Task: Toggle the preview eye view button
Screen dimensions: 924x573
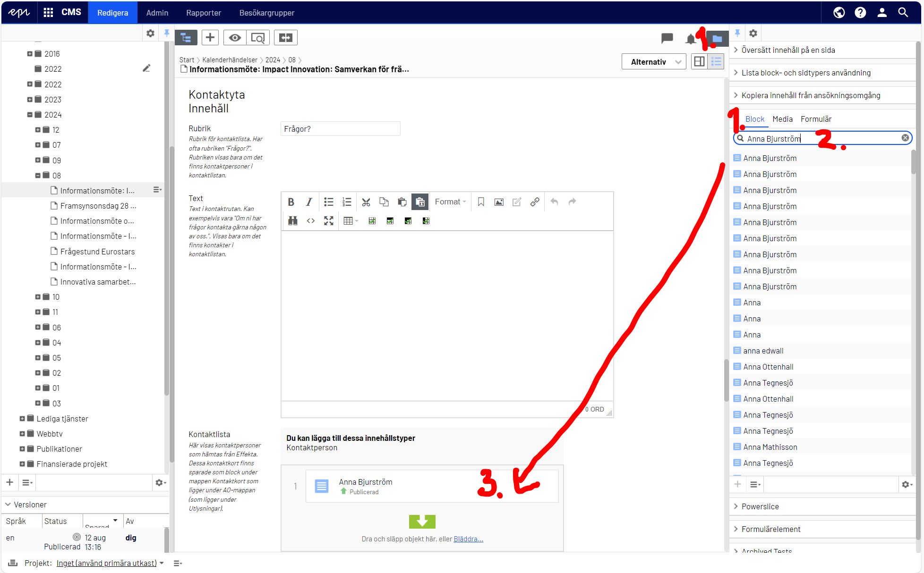Action: point(235,38)
